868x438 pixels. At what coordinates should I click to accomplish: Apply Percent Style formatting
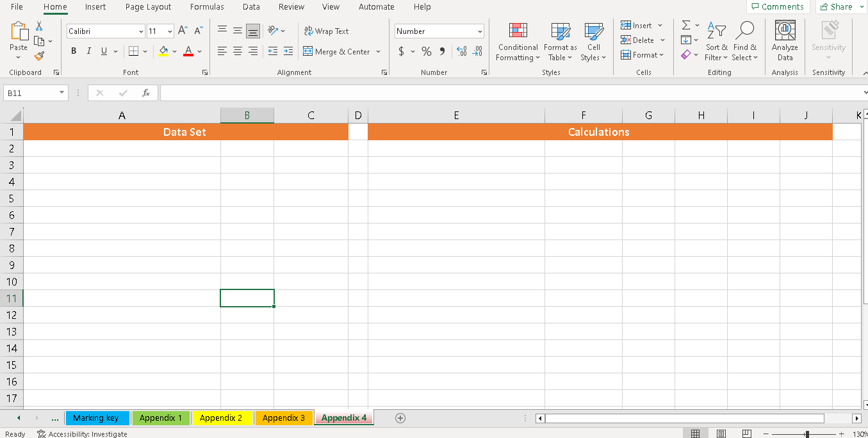click(x=426, y=51)
